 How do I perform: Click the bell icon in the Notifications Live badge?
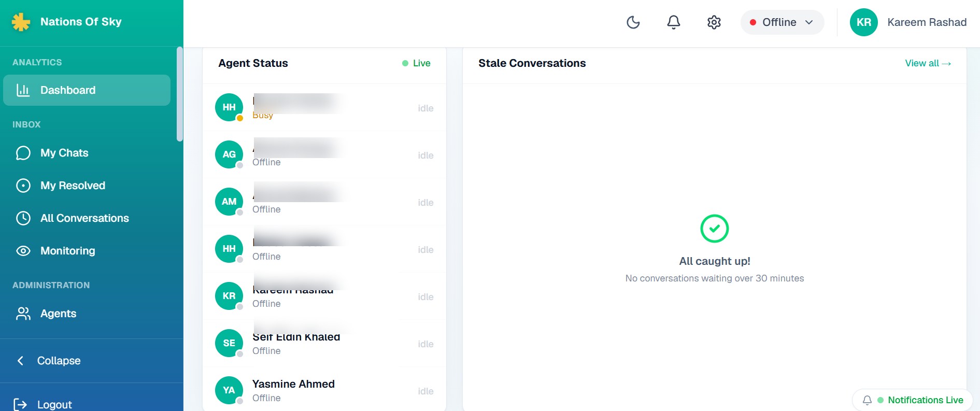[867, 400]
